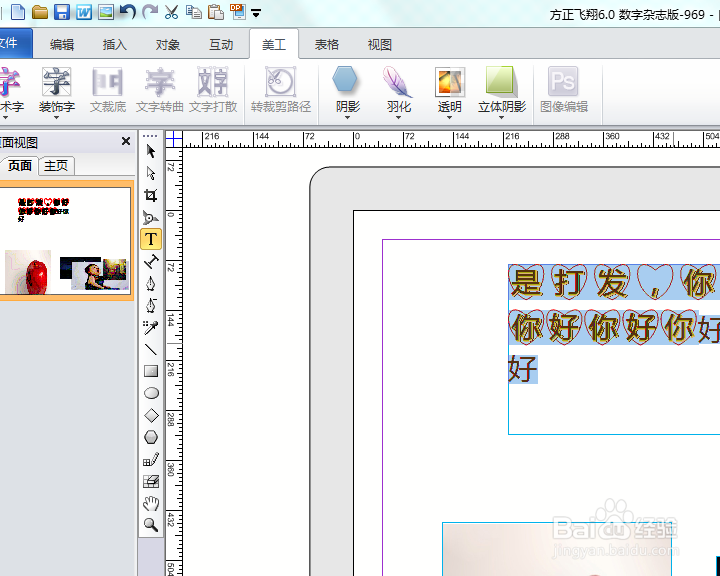Paste from the clipboard
The height and width of the screenshot is (576, 720).
pyautogui.click(x=215, y=12)
